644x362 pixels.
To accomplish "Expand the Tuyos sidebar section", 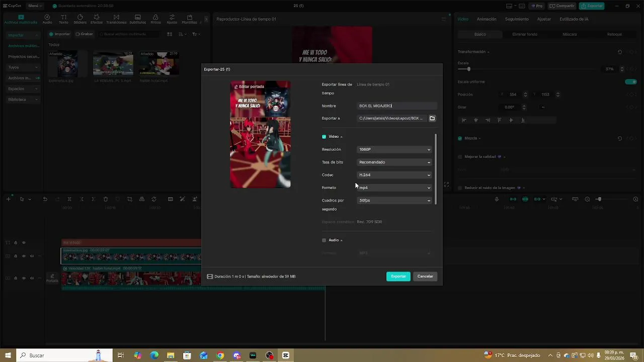I will coord(23,67).
